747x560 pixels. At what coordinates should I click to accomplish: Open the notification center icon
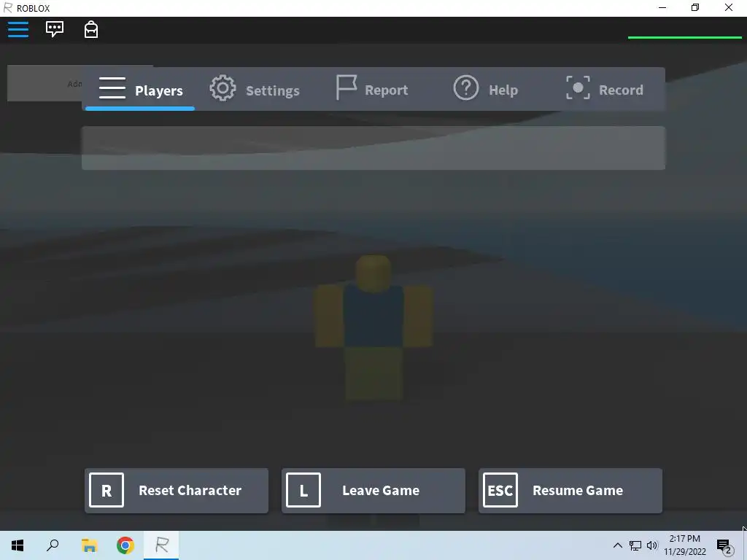pos(724,546)
